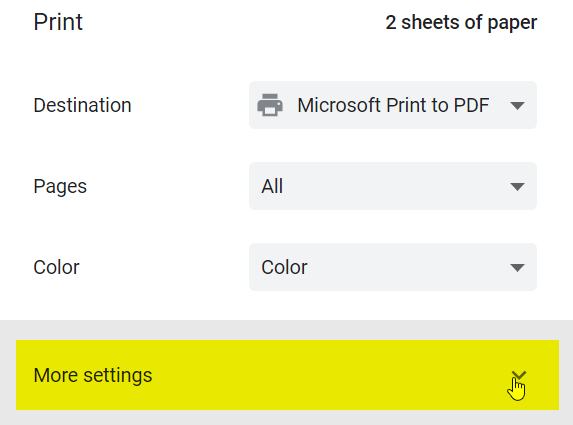Click the Color value in the color field
Viewport: 573px width, 425px height.
click(284, 267)
